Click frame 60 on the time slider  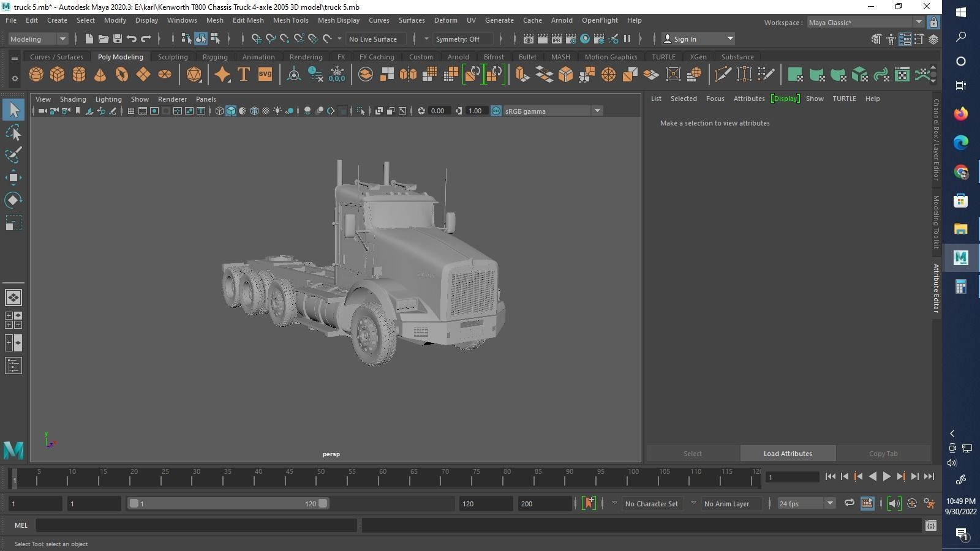click(383, 478)
